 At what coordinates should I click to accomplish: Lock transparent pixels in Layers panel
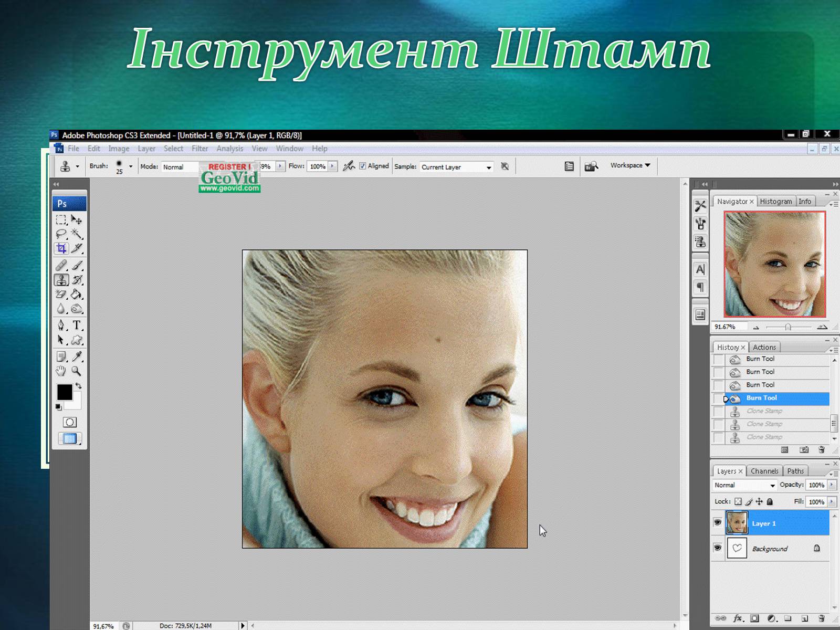(738, 501)
